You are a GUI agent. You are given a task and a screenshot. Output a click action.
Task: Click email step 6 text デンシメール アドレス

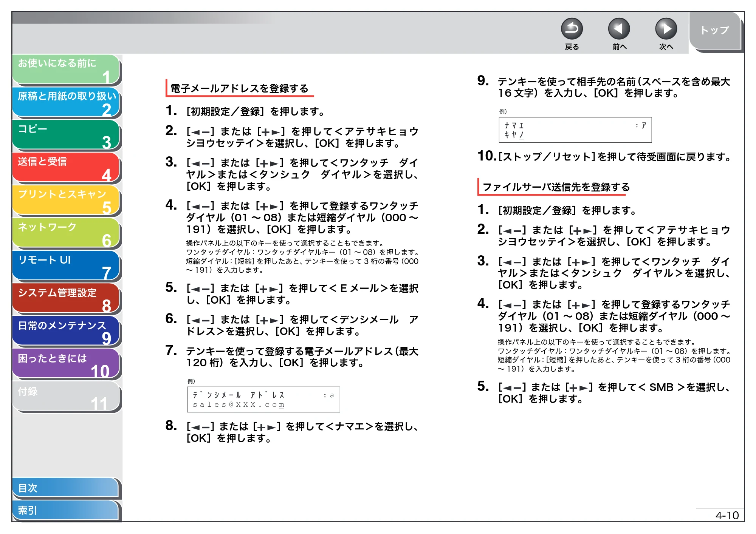[302, 325]
